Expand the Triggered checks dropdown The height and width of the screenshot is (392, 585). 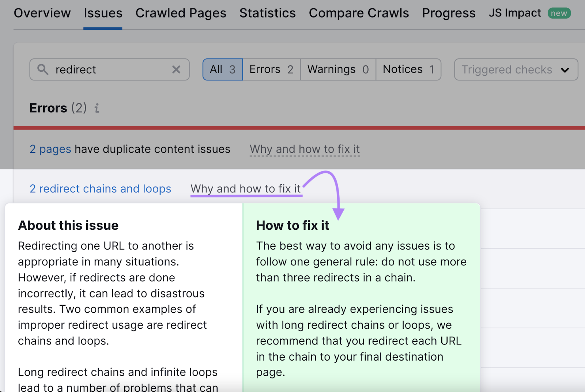click(516, 69)
